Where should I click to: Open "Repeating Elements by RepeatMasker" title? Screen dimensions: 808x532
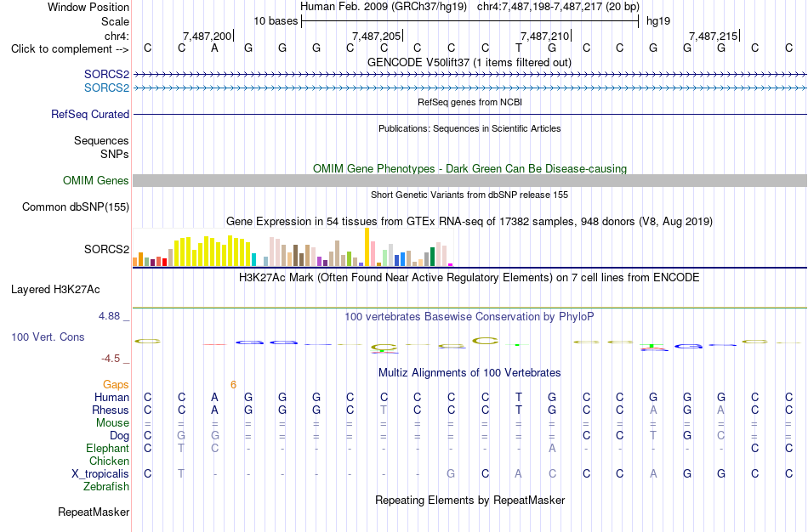469,500
